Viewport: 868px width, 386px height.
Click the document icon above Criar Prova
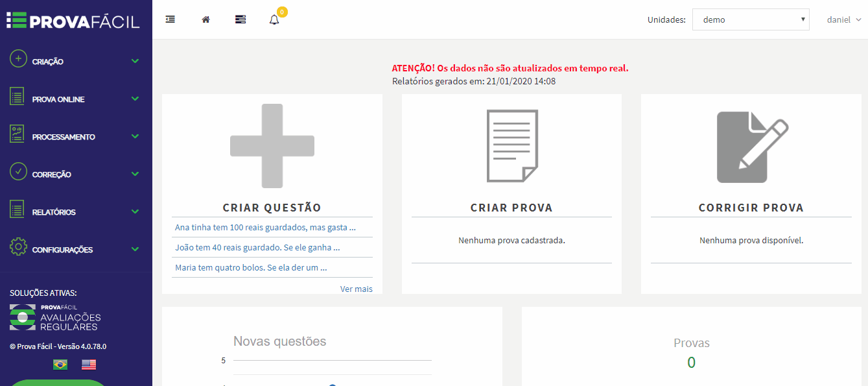[x=512, y=146]
